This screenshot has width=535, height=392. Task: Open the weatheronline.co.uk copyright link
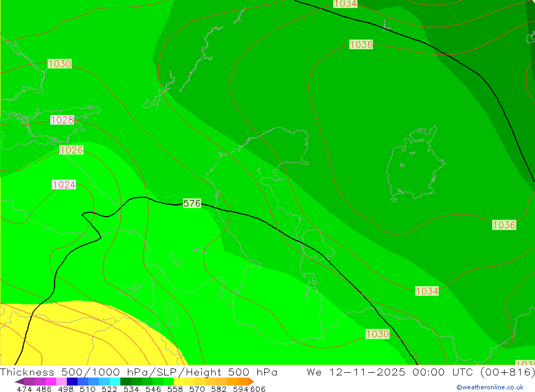coord(490,387)
